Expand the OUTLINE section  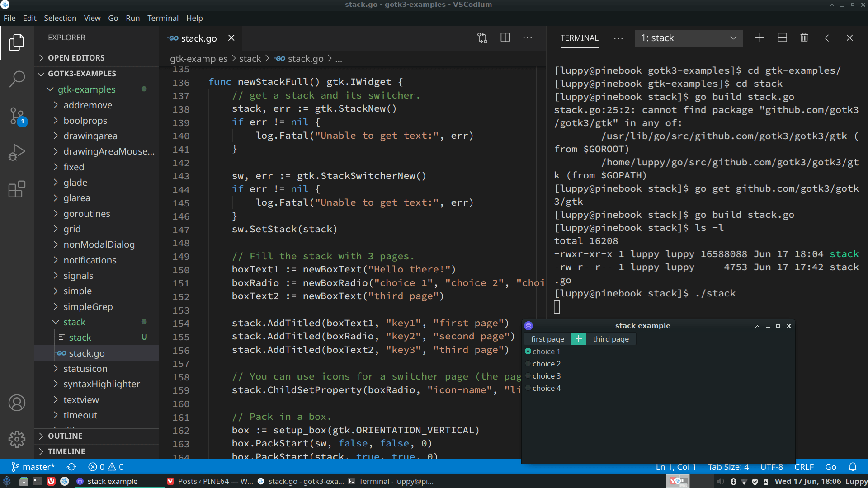(66, 436)
